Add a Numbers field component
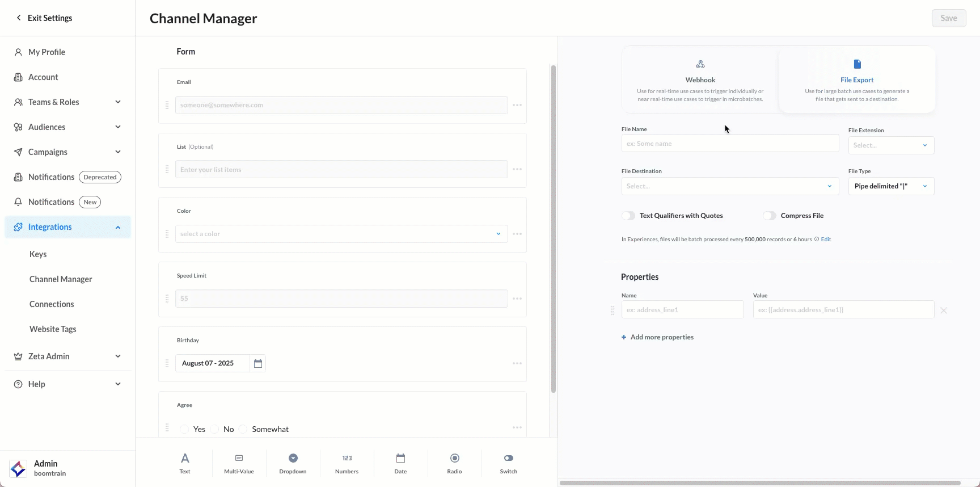 pos(347,463)
